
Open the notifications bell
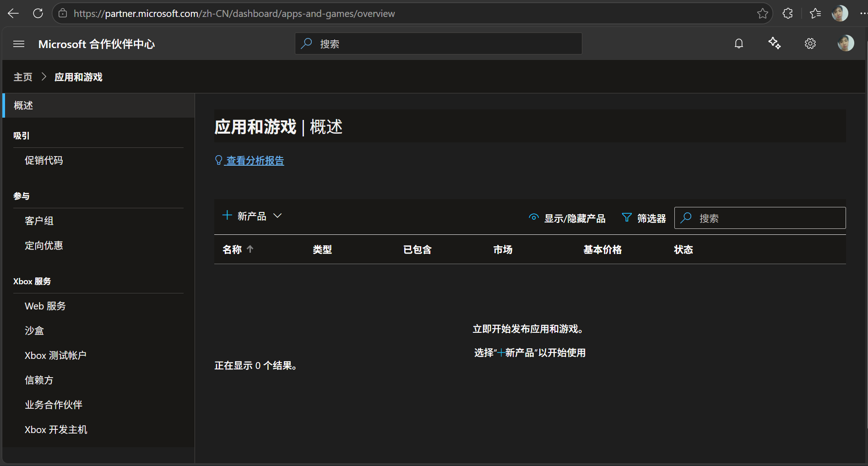tap(739, 43)
